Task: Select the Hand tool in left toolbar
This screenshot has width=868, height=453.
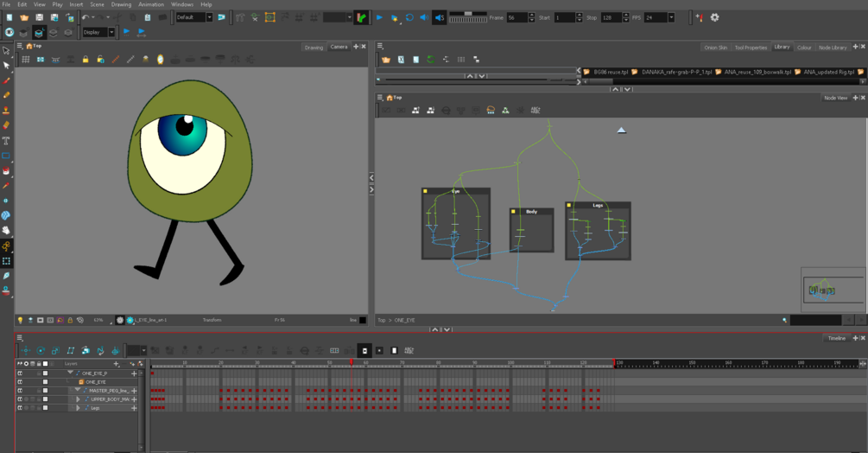Action: pos(6,230)
